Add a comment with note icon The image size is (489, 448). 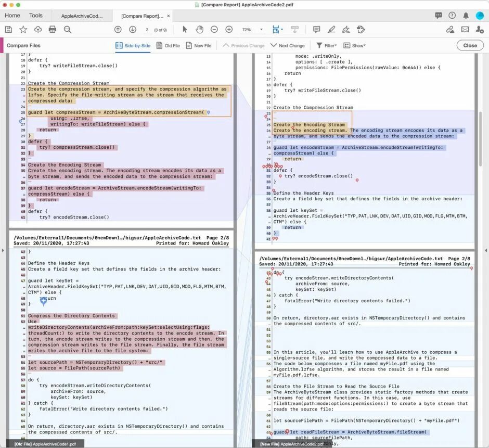(316, 30)
